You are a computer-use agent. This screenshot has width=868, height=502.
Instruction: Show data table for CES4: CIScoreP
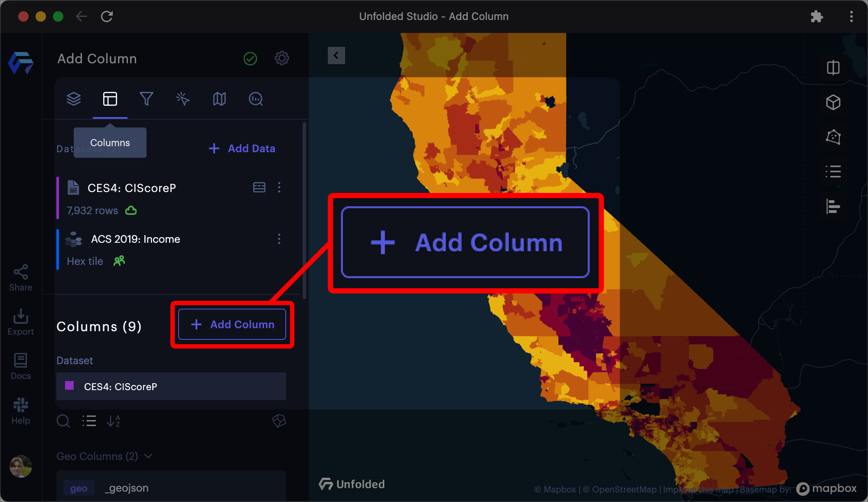point(259,187)
